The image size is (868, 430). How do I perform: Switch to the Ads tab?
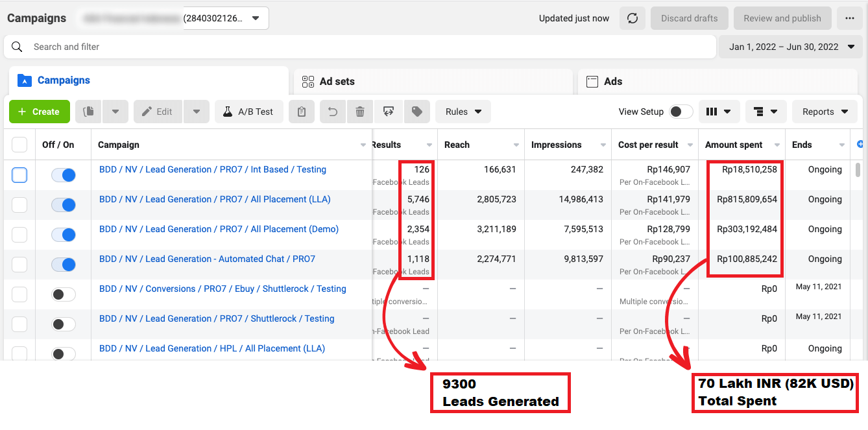[613, 82]
